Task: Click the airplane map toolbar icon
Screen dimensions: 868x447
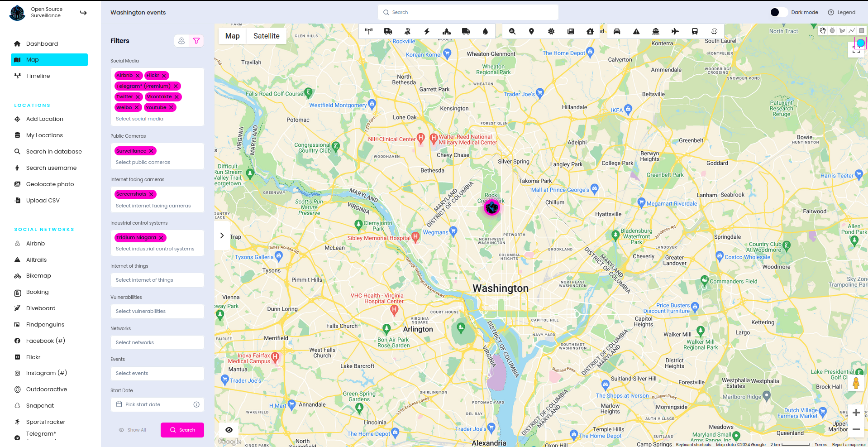Action: click(675, 31)
